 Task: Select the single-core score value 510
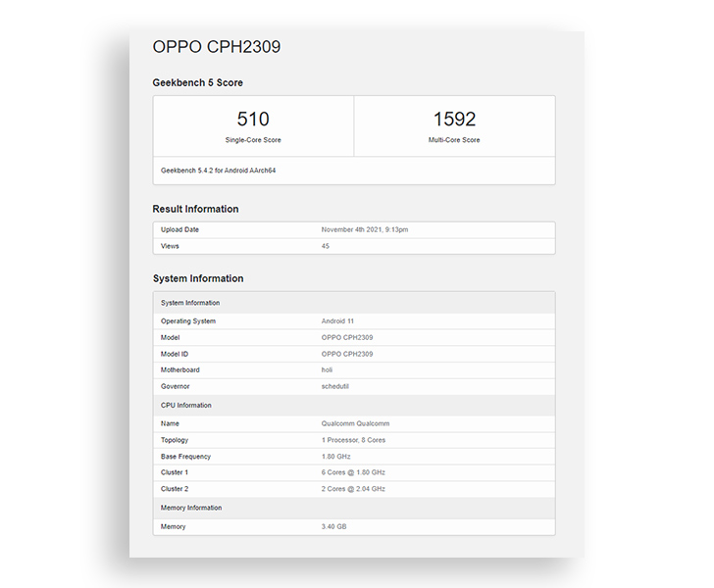[253, 119]
